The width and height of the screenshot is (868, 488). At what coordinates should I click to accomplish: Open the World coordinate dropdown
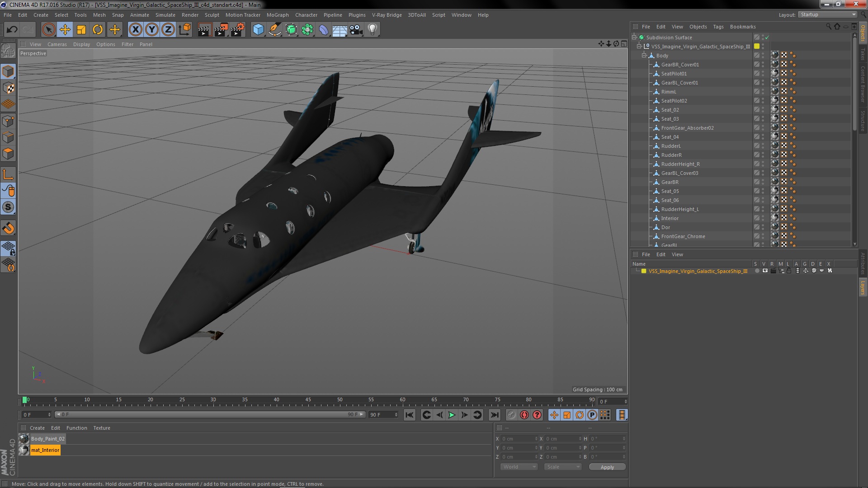pos(519,467)
